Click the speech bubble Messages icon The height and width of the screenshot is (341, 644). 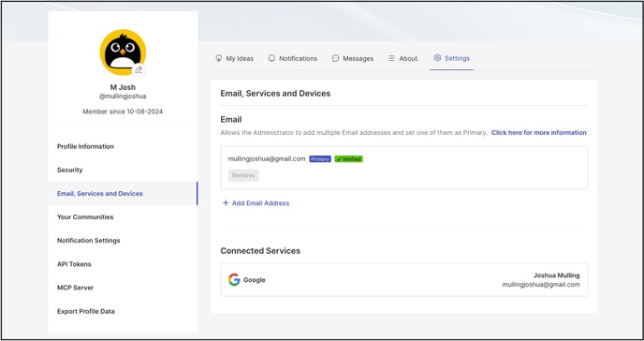click(335, 58)
